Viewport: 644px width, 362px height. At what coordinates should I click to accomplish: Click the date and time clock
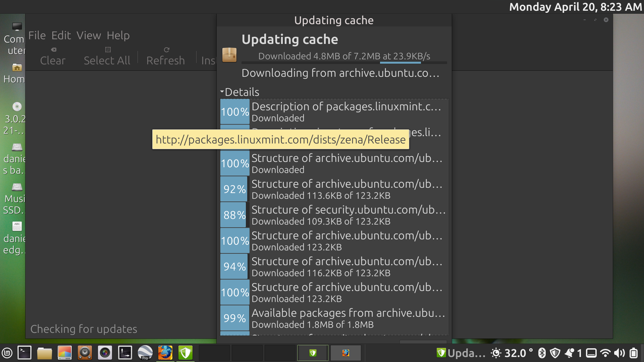576,7
